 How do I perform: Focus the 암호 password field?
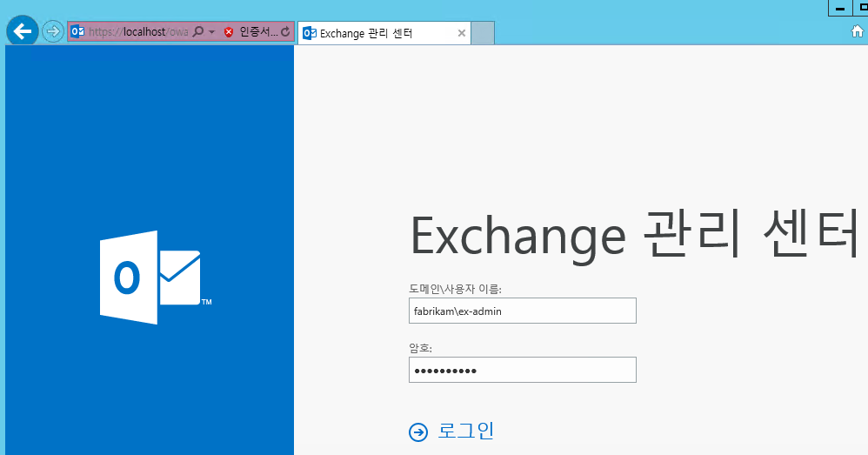[523, 370]
